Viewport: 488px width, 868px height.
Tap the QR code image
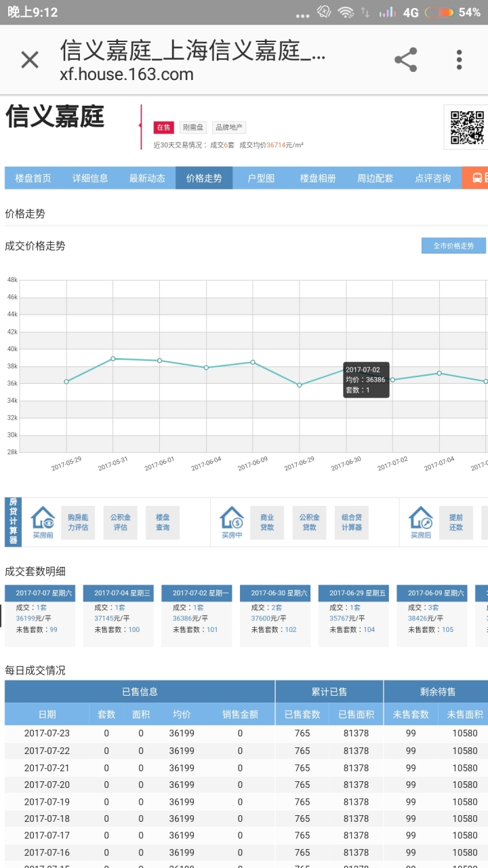(x=466, y=127)
